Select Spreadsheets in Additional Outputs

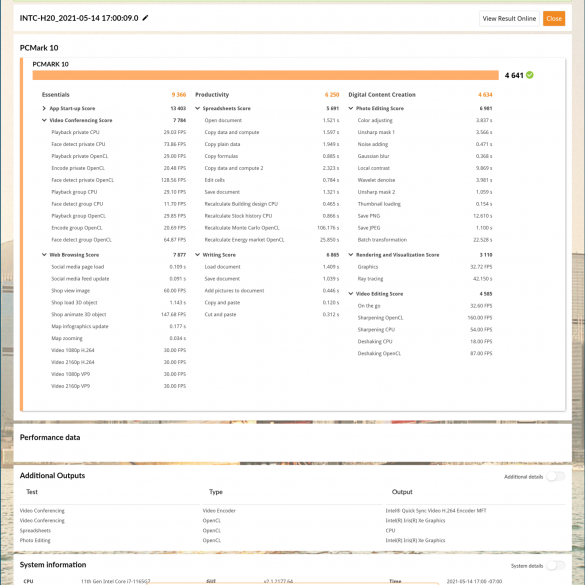pyautogui.click(x=35, y=531)
